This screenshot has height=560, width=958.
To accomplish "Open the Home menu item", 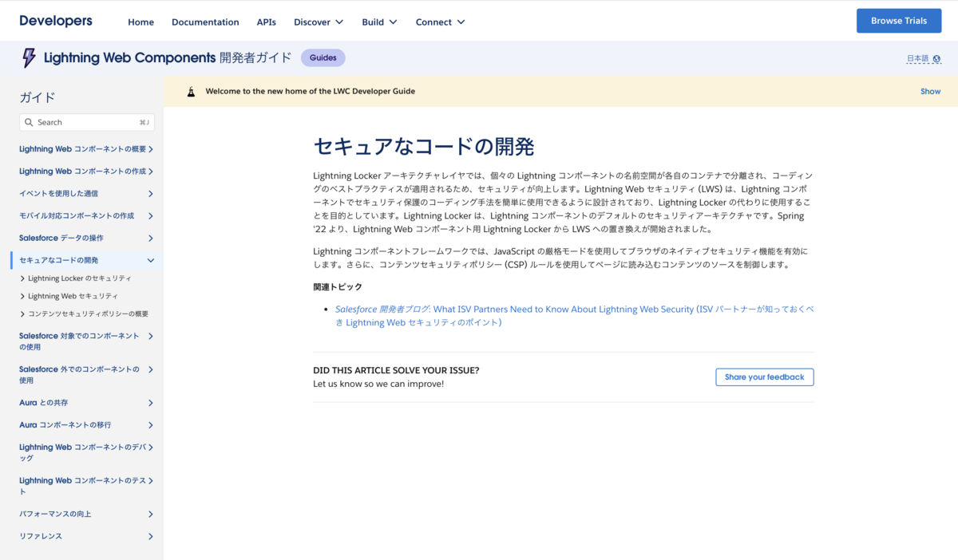I will tap(141, 22).
